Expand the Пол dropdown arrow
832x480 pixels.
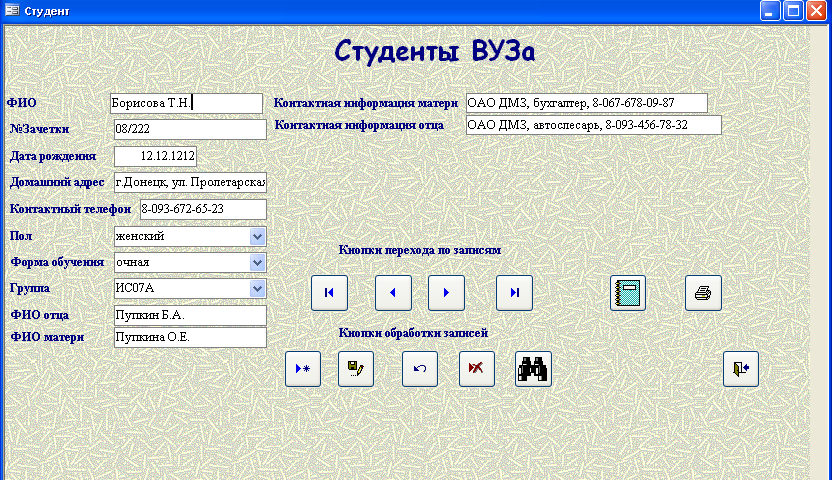click(x=257, y=237)
